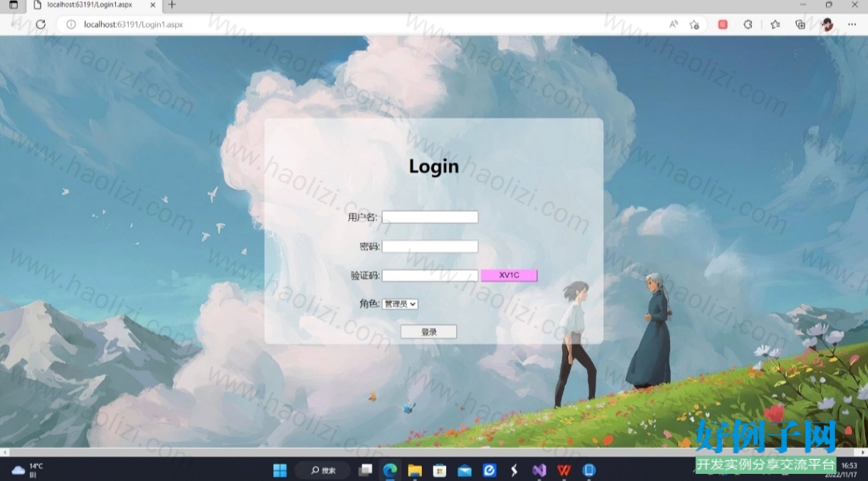Close the Login1.aspx tab

coord(152,4)
